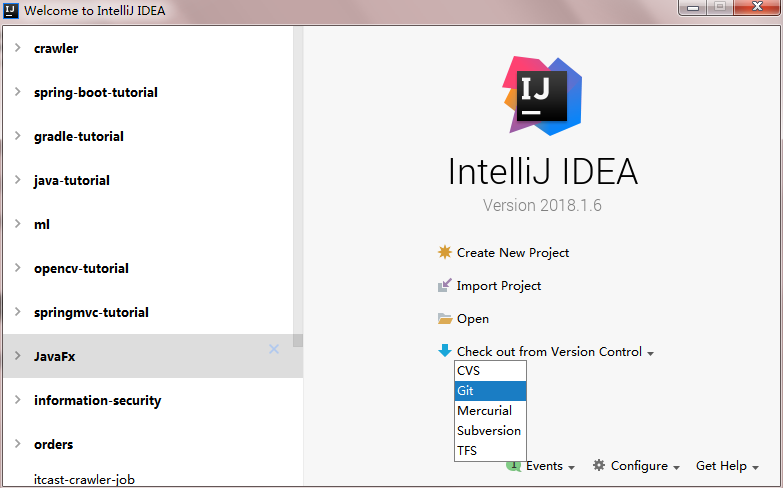The image size is (783, 488).
Task: Expand the orders group chevron
Action: point(17,444)
